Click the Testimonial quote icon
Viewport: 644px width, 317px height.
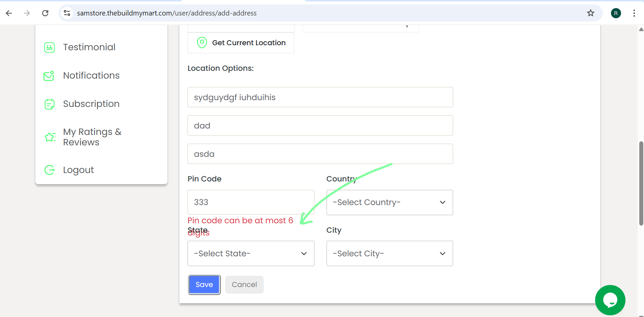50,48
